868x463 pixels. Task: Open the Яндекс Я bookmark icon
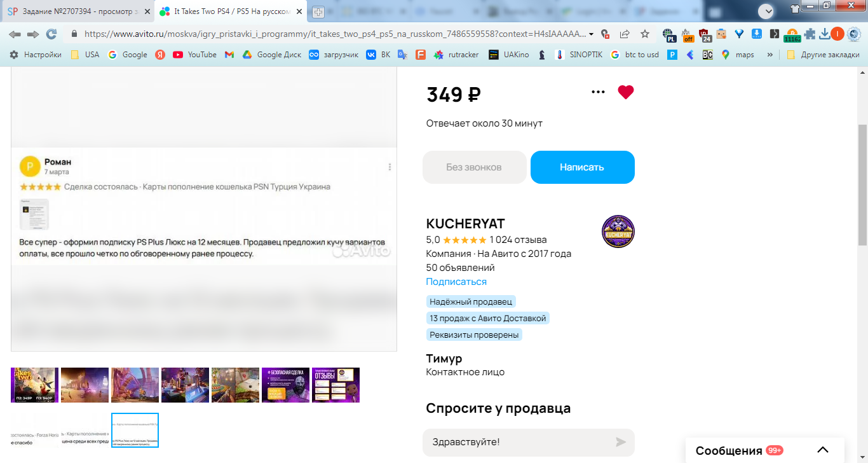click(160, 55)
